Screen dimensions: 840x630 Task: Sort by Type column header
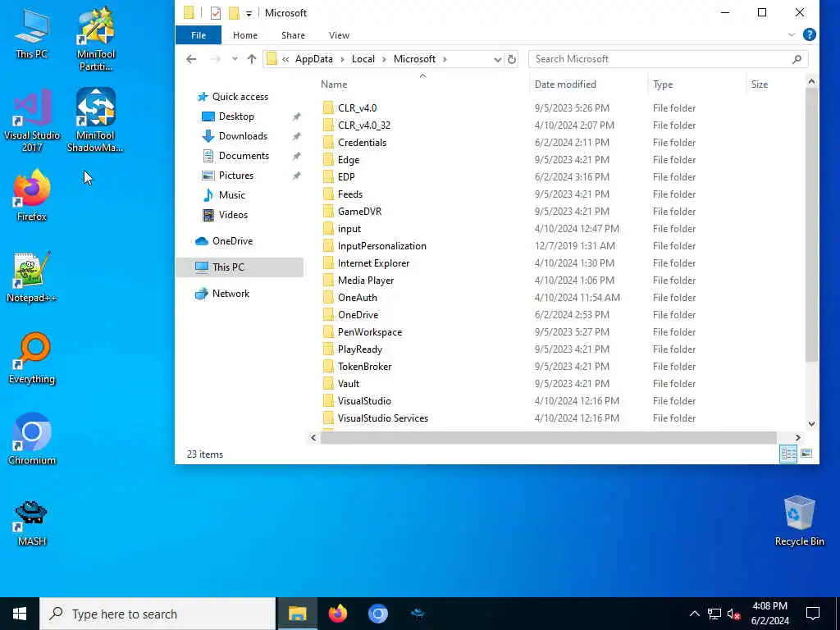click(696, 84)
